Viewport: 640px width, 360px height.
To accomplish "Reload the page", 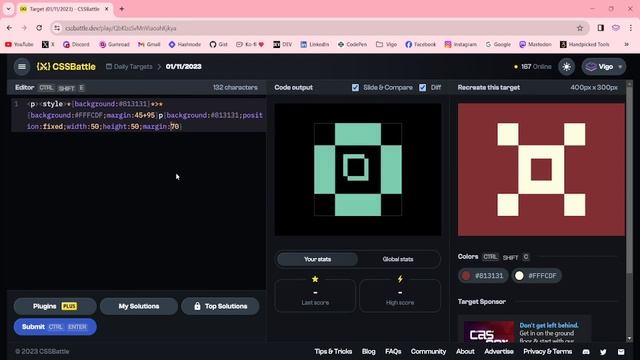I will (x=39, y=28).
